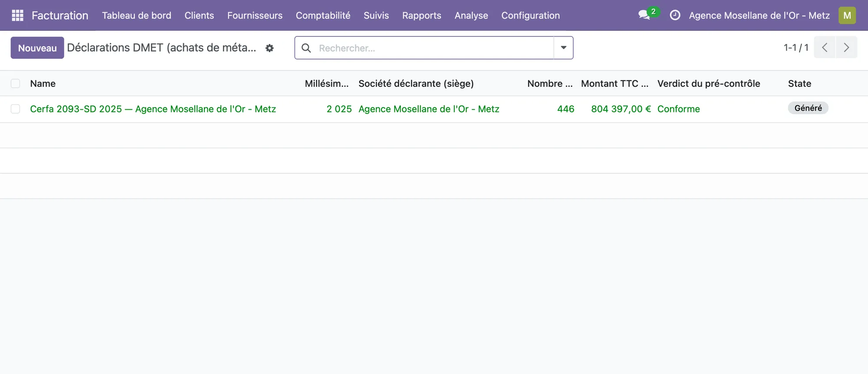Open the conversations chat bubble icon

coord(644,15)
